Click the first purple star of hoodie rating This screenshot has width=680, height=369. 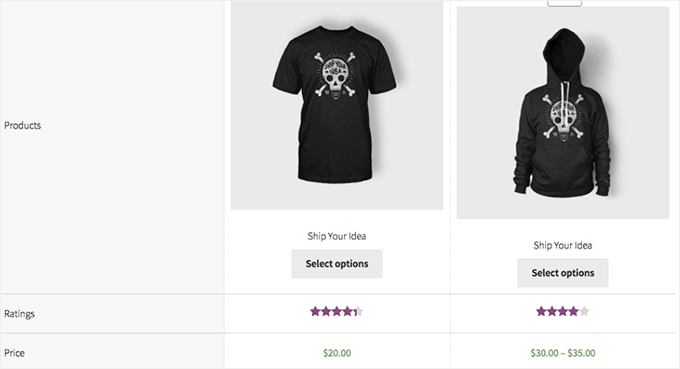[541, 311]
